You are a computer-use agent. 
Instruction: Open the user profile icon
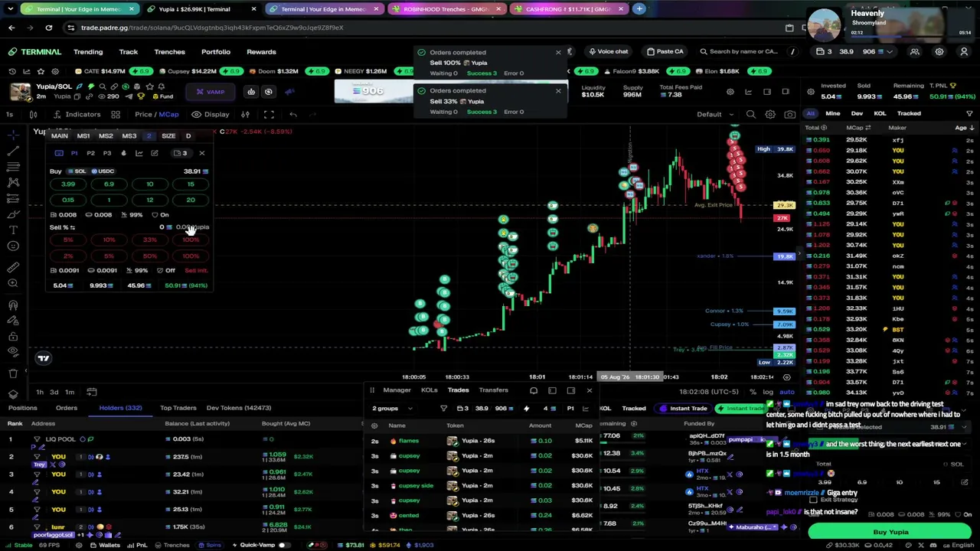pyautogui.click(x=964, y=52)
